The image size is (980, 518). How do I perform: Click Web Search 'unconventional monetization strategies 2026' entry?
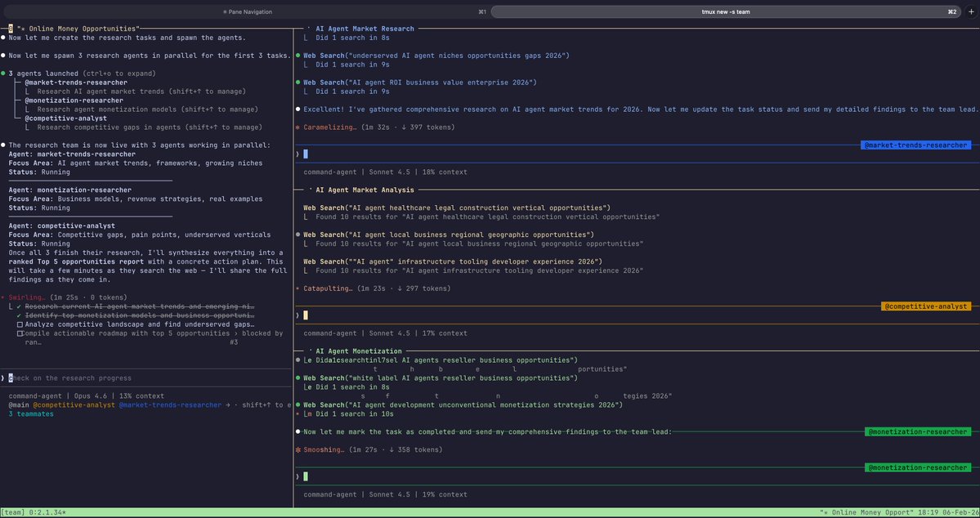(x=463, y=405)
